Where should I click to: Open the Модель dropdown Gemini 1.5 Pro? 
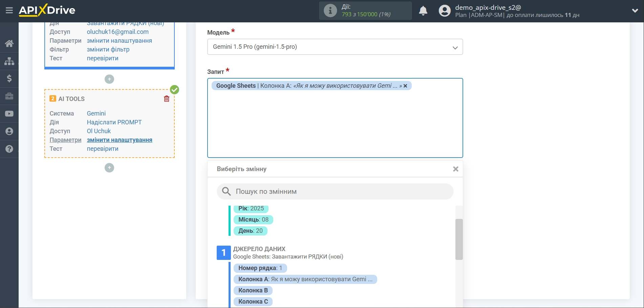335,47
